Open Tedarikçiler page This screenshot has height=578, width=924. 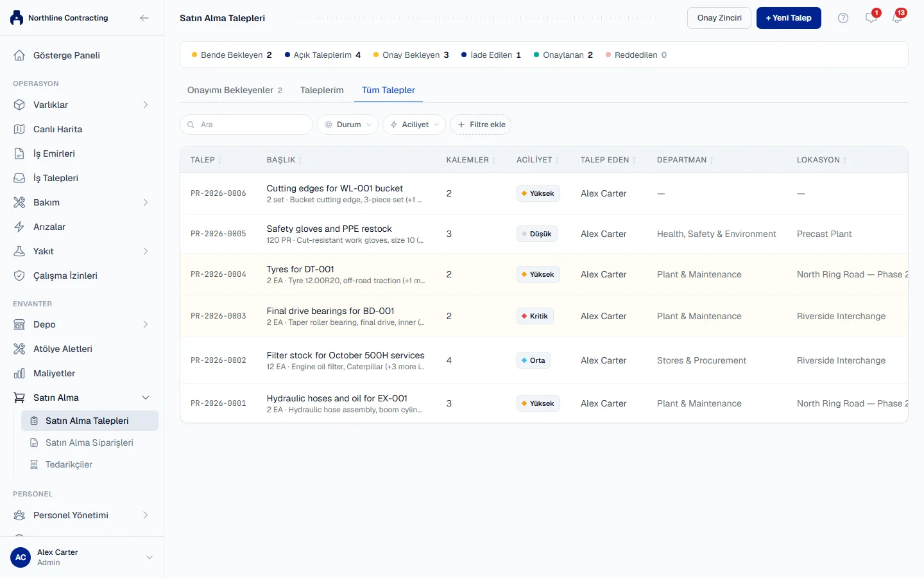coord(90,464)
